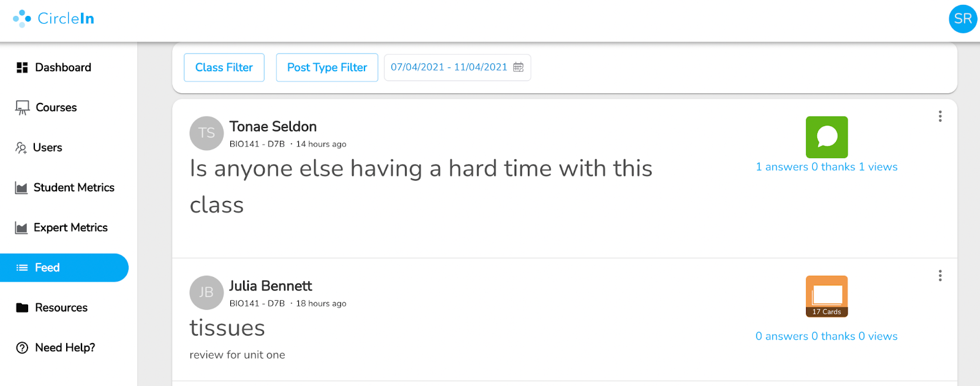
Task: Open options menu for Julia Bennett's post
Action: 940,276
